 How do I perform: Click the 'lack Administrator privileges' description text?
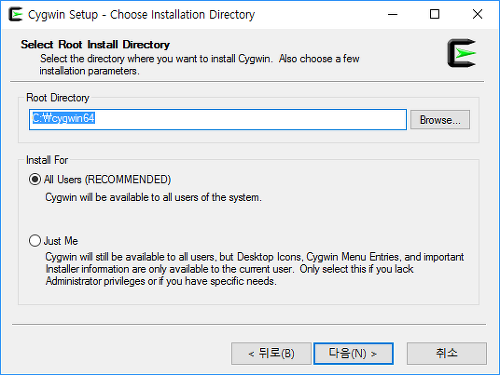[229, 275]
